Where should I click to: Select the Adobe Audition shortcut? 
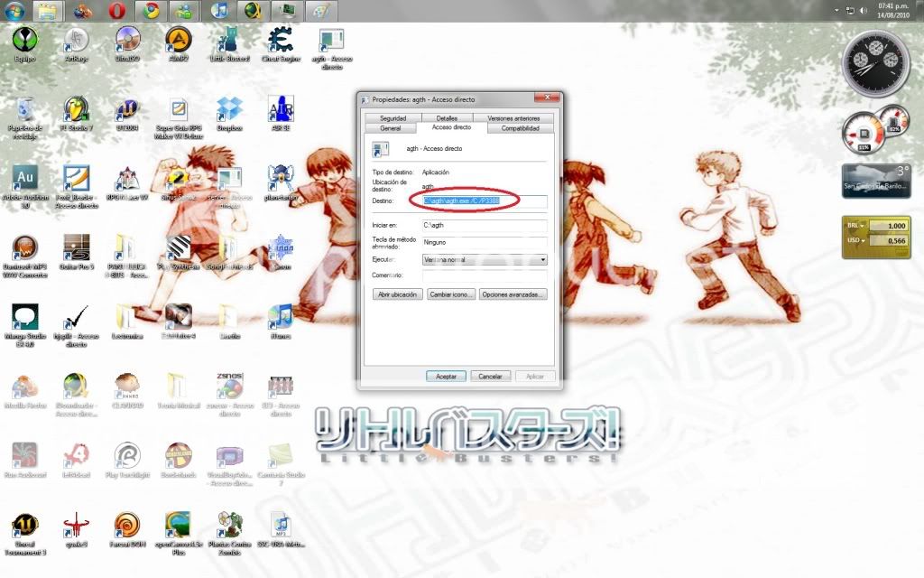[x=24, y=186]
